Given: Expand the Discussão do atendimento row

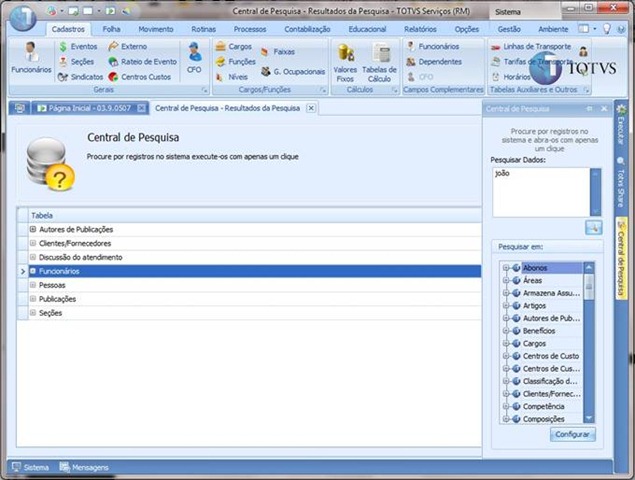Looking at the screenshot, I should coord(33,257).
